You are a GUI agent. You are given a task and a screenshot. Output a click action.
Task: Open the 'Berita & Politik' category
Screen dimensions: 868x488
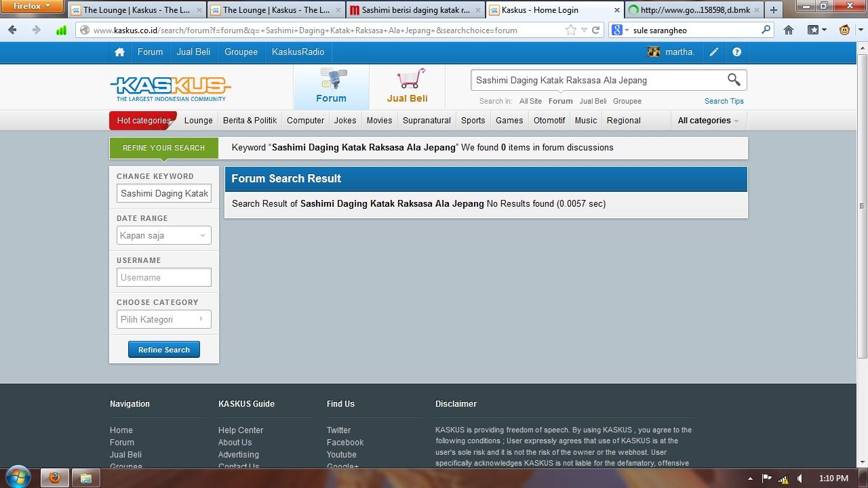(250, 121)
